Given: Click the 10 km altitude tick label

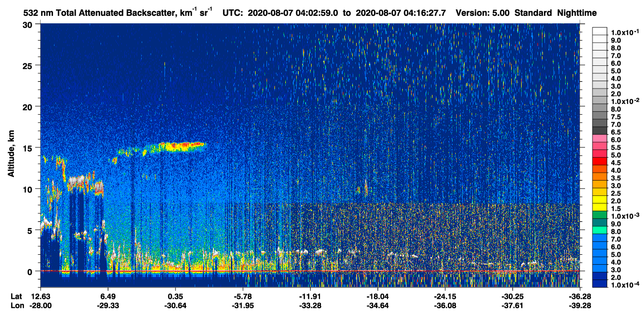Looking at the screenshot, I should click(x=28, y=189).
